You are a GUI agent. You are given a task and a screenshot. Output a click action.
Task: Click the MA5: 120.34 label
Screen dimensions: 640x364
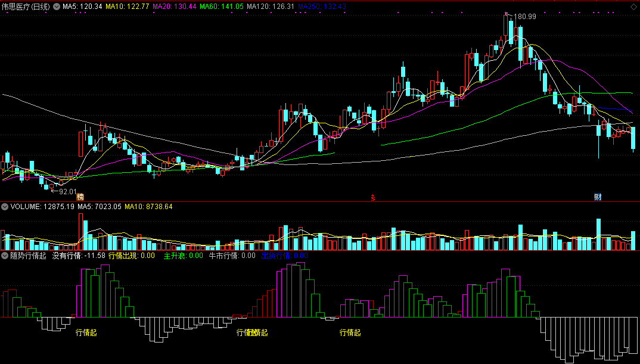tap(82, 7)
